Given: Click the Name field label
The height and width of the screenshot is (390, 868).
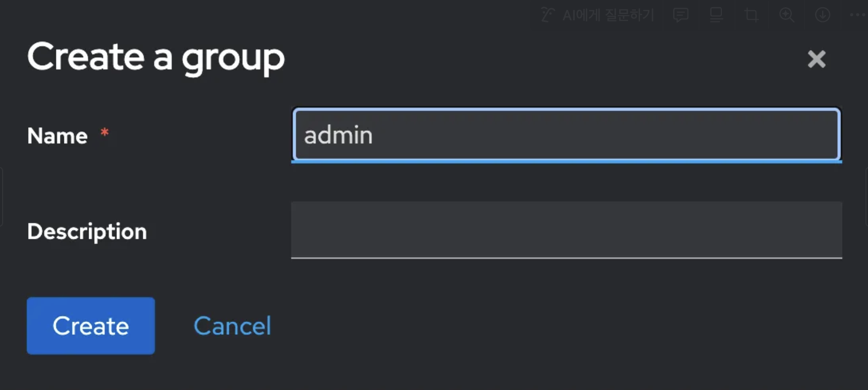Looking at the screenshot, I should click(57, 136).
